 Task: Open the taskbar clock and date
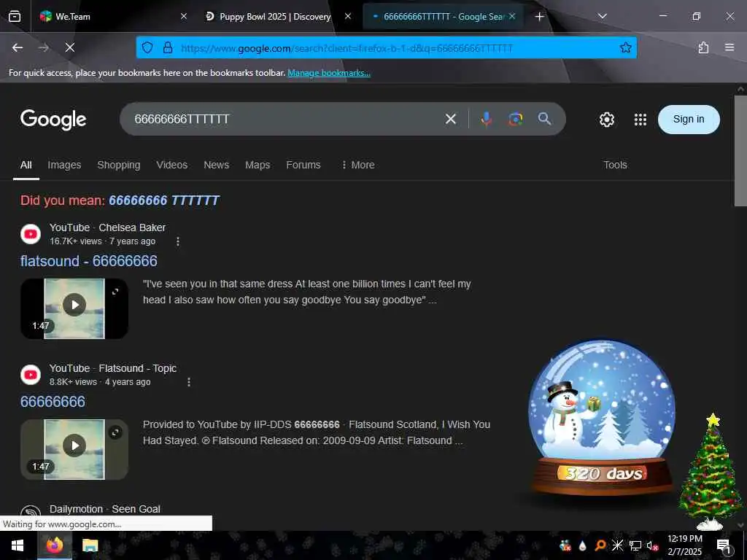click(x=684, y=545)
